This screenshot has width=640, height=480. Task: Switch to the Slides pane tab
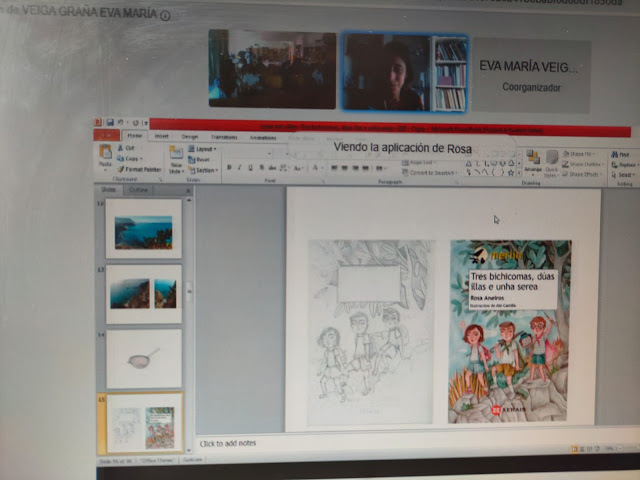[109, 190]
